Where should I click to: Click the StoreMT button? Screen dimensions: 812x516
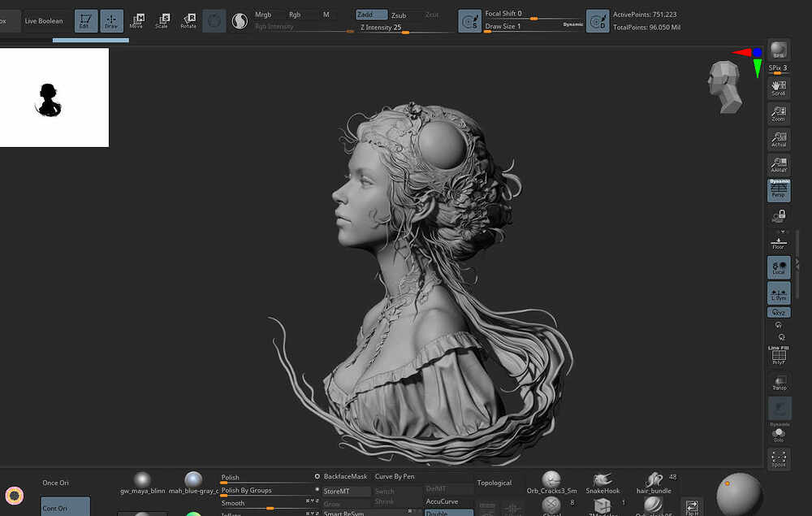[x=347, y=491]
